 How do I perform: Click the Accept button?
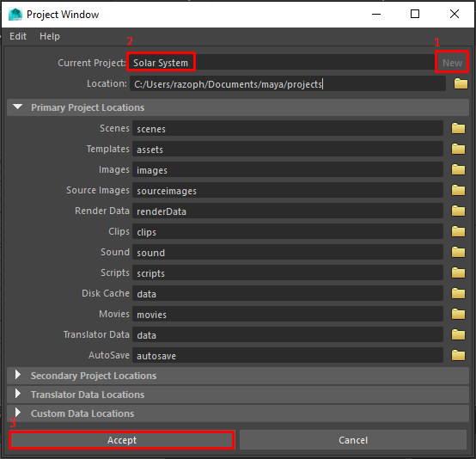[122, 440]
